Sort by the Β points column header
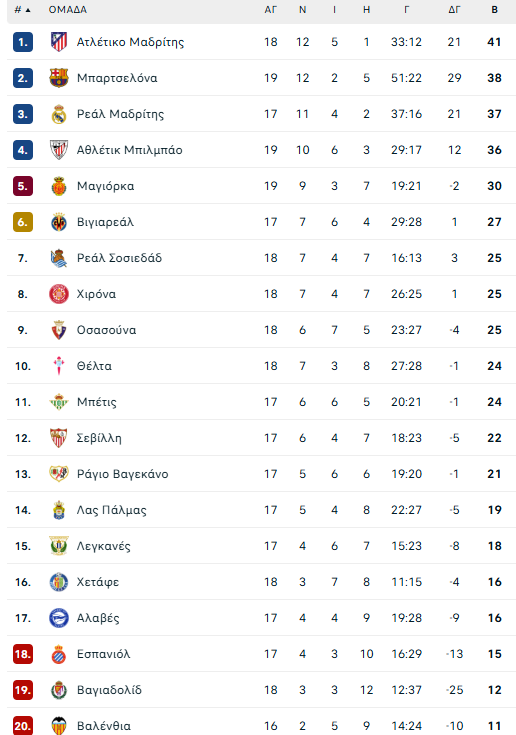The width and height of the screenshot is (516, 735). pyautogui.click(x=494, y=10)
